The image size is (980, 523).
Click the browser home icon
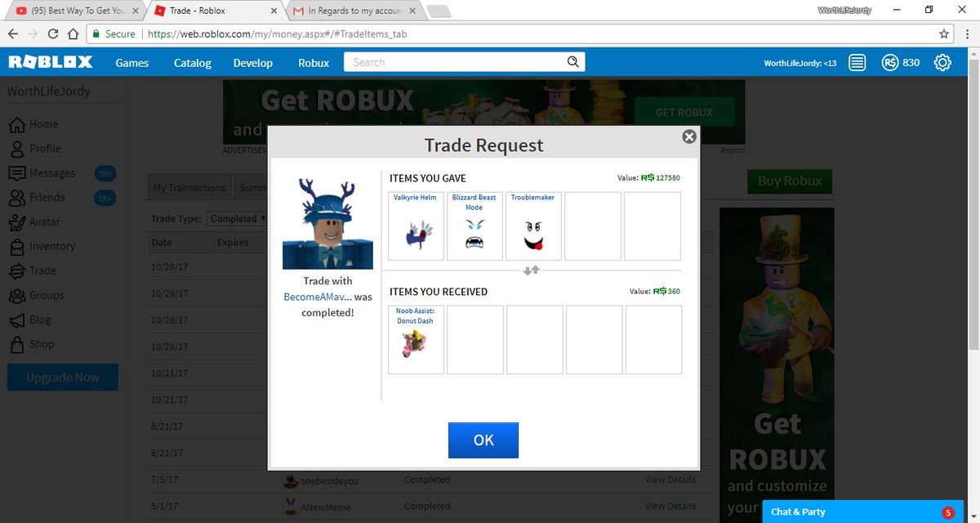coord(73,34)
